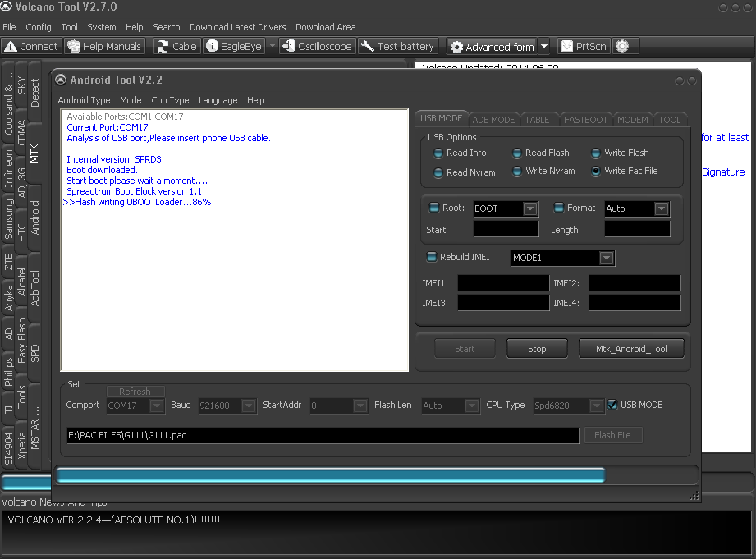The image size is (756, 559).
Task: Switch to the ADB MODE tab
Action: pos(494,120)
